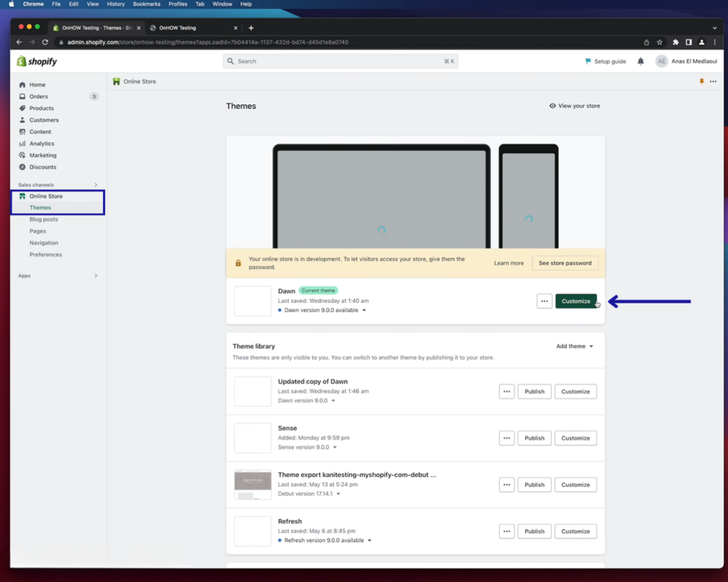728x582 pixels.
Task: Go back in Chrome
Action: tap(19, 42)
